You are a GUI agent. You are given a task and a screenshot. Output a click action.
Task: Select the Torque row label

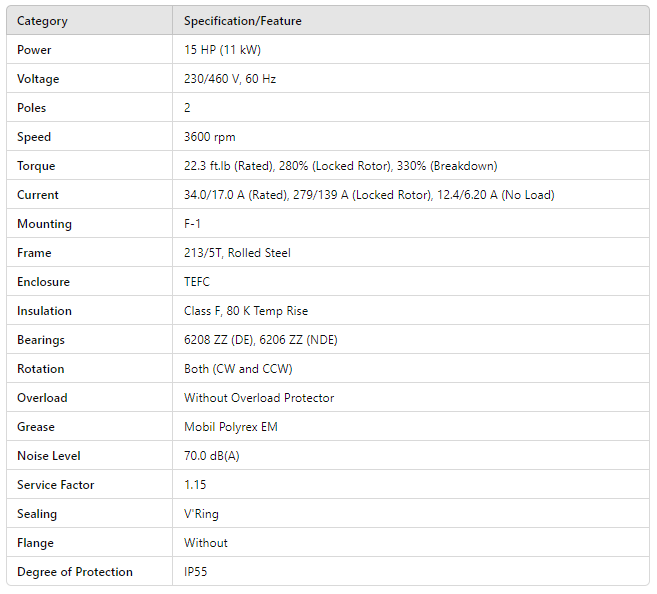[36, 166]
